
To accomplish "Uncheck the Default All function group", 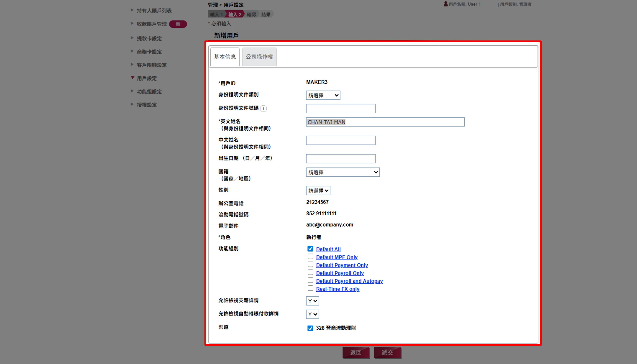I will tap(310, 249).
